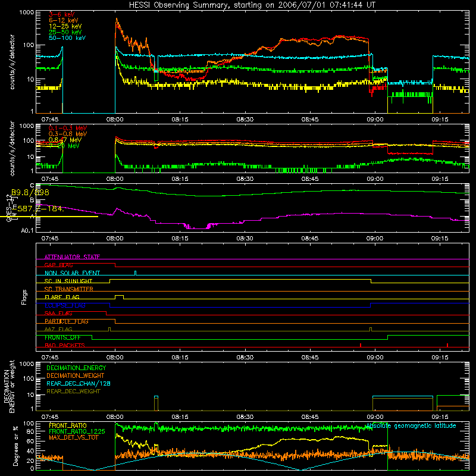Click the B9.8/898 annotation in GOES panel
476x476 pixels.
tap(30, 192)
